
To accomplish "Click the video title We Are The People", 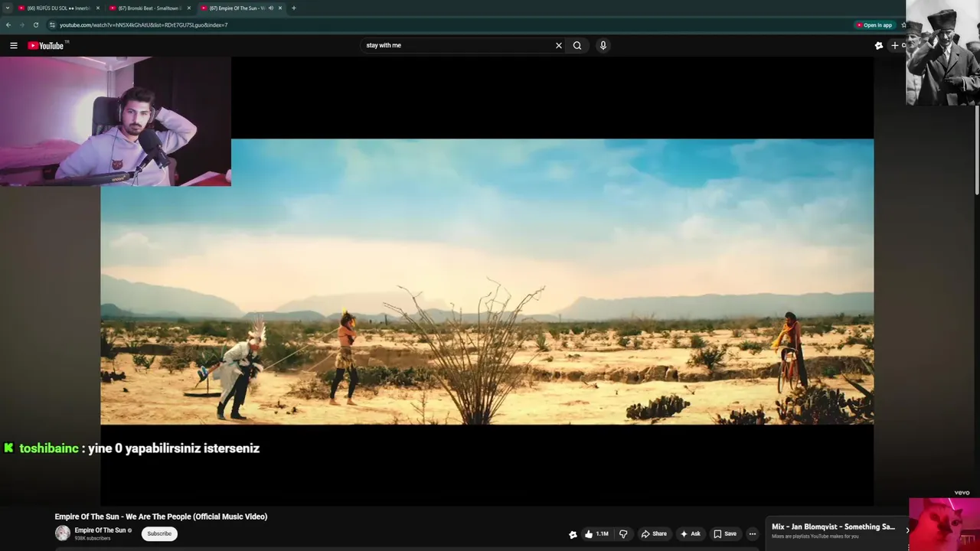I will pos(161,517).
